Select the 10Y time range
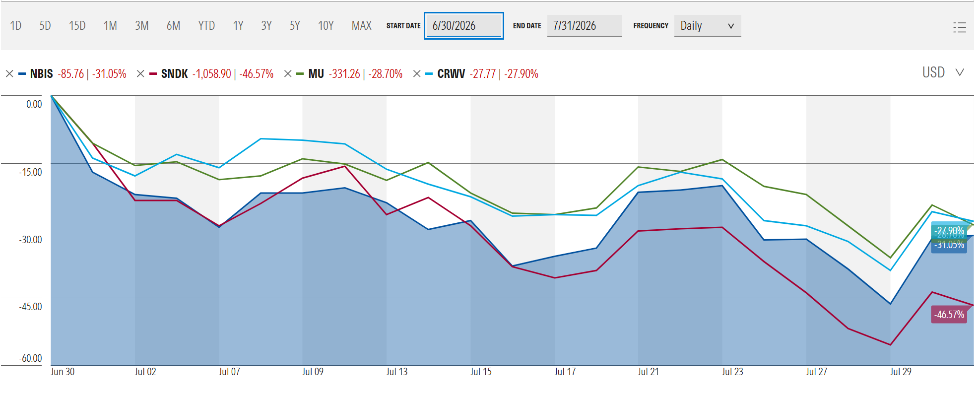Screen dimensions: 980x396 326,26
